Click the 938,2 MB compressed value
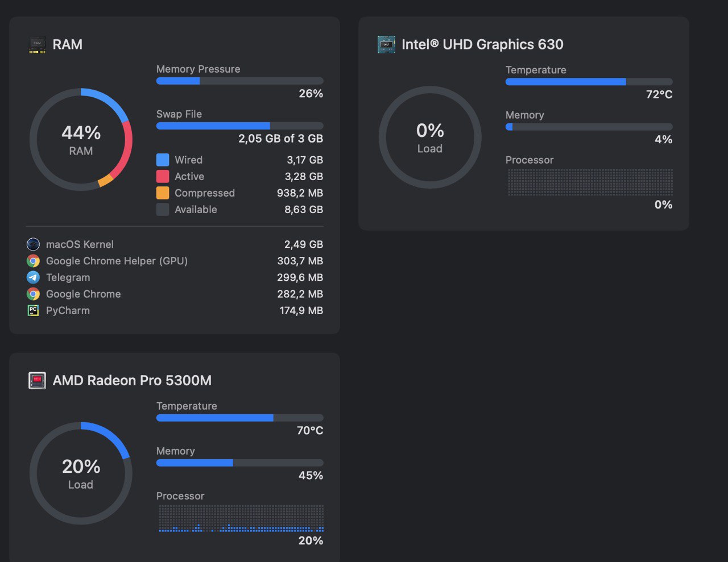This screenshot has height=562, width=728. pos(300,193)
